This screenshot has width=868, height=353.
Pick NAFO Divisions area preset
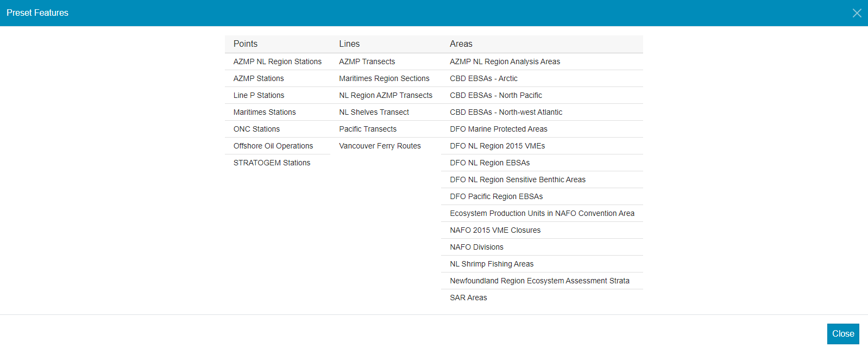[542, 247]
